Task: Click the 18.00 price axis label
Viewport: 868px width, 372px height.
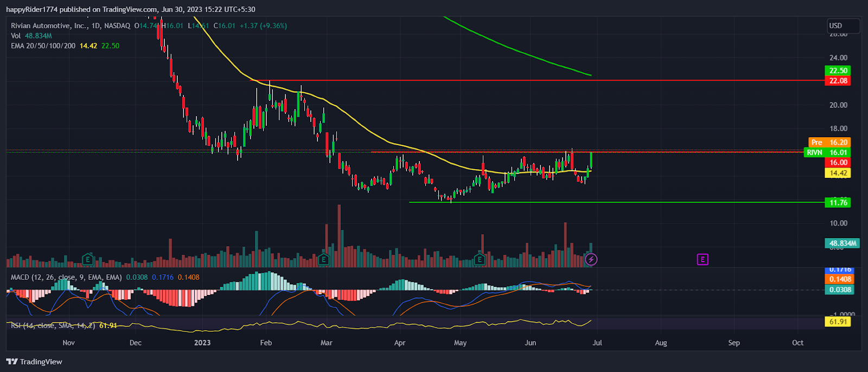Action: (838, 129)
